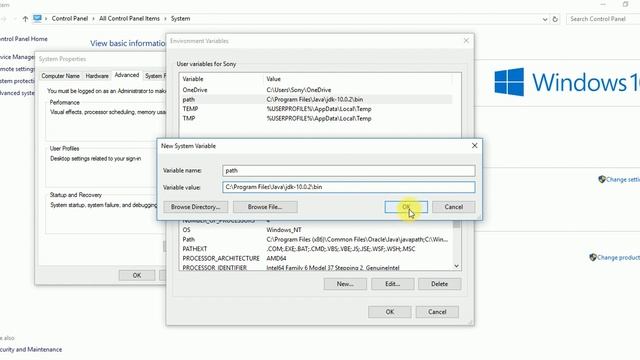The width and height of the screenshot is (640, 360).
Task: Click Edit under system variables list
Action: pos(393,284)
